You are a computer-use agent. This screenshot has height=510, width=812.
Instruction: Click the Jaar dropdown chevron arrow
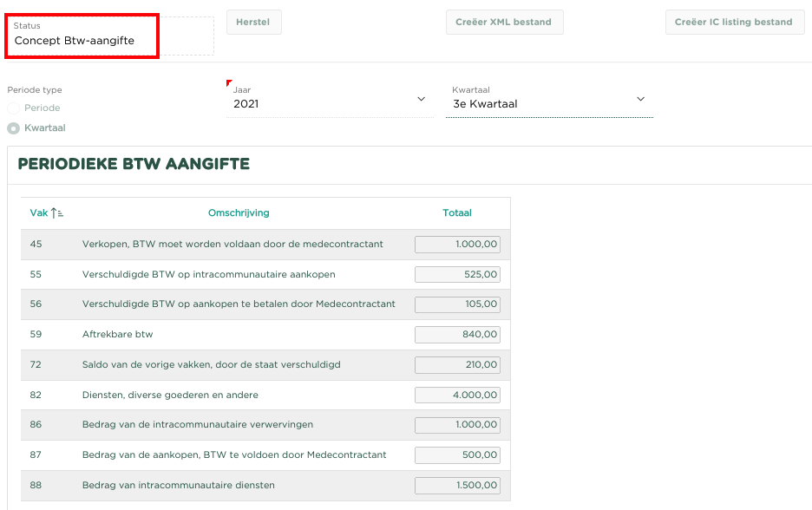point(421,99)
